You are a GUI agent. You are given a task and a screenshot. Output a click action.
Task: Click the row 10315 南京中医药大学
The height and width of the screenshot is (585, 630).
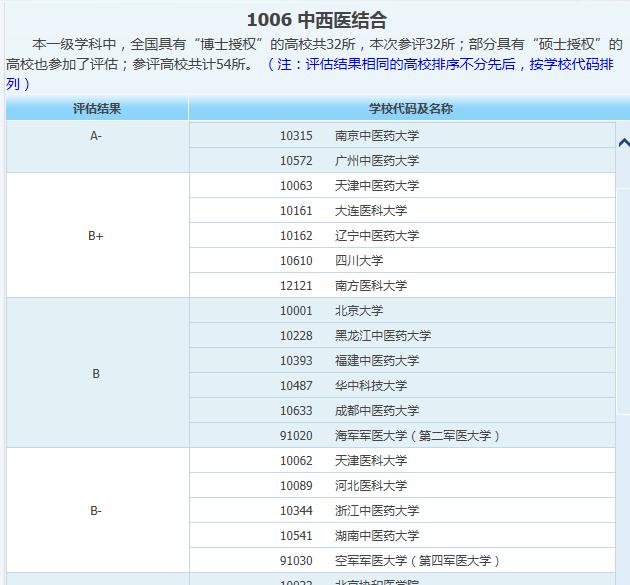tap(402, 135)
